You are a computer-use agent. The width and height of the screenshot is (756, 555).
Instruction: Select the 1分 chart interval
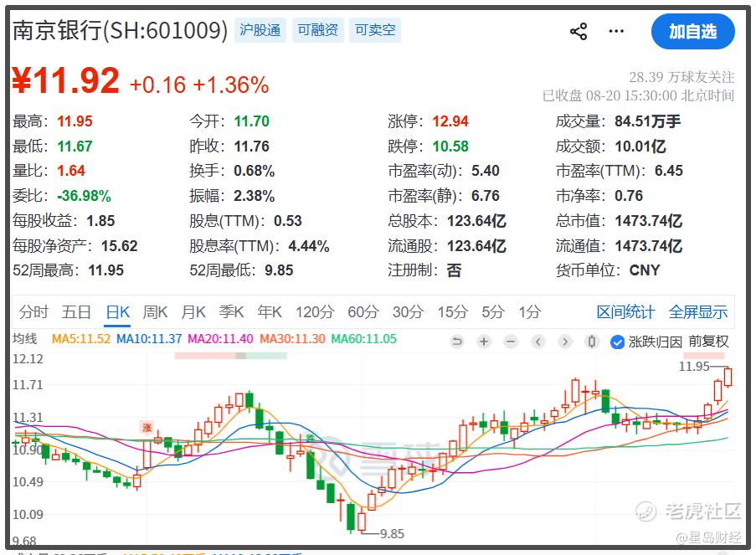tap(530, 312)
